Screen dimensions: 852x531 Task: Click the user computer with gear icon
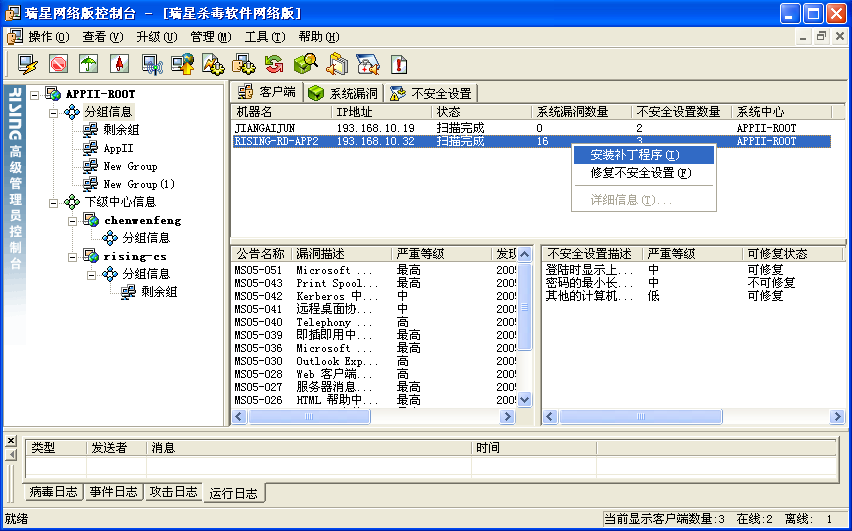(243, 64)
